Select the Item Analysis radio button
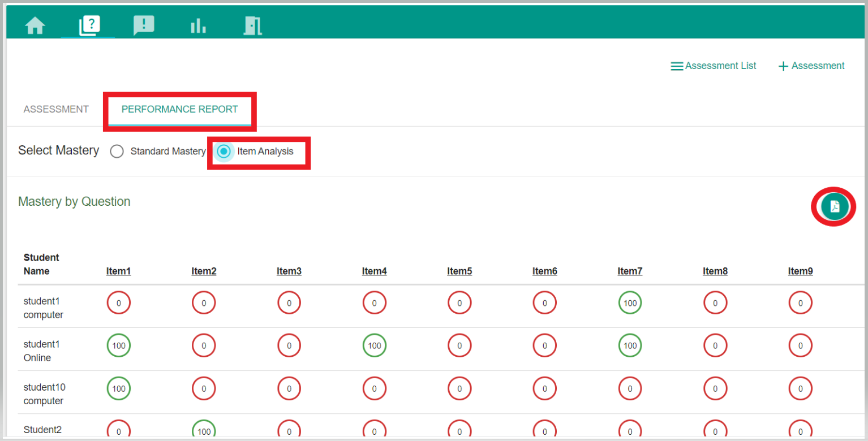Image resolution: width=868 pixels, height=441 pixels. pyautogui.click(x=225, y=152)
